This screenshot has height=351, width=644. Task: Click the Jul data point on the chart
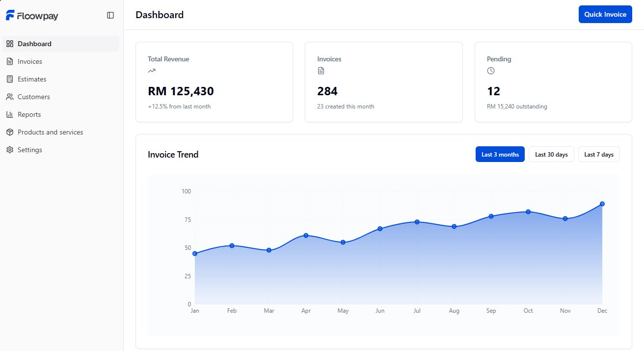coord(417,222)
